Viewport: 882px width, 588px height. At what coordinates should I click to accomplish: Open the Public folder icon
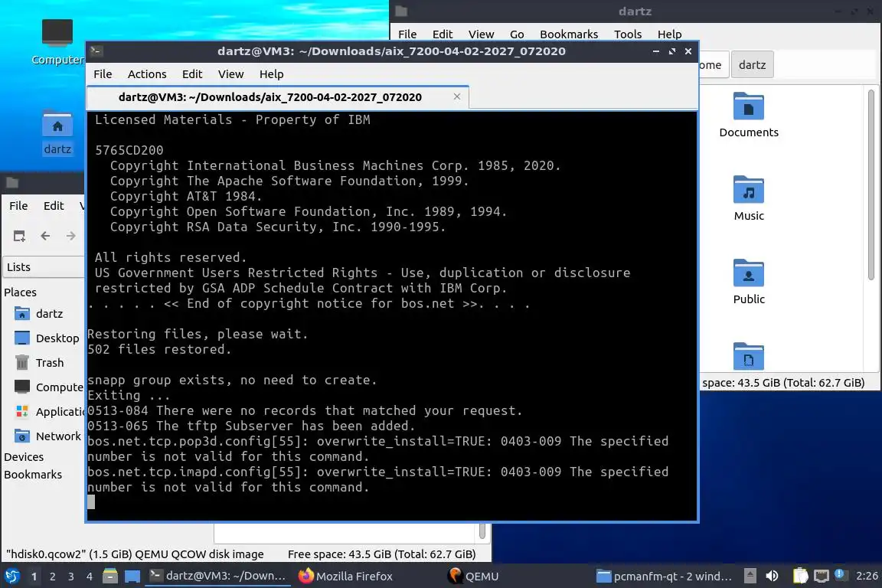749,282
